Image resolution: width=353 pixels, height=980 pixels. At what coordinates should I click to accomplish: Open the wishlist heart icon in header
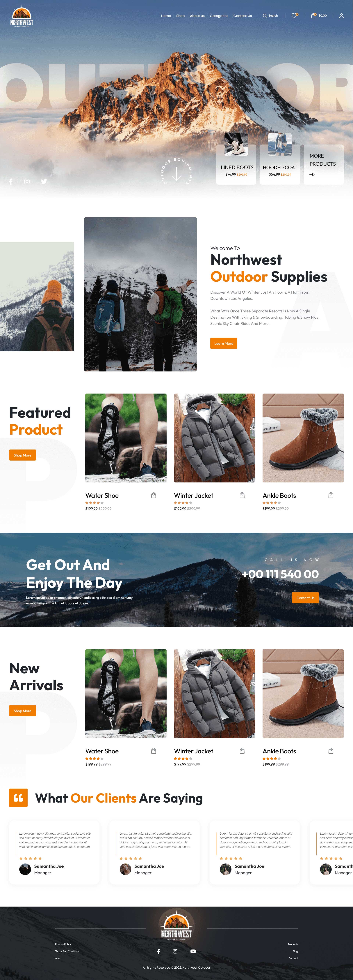[295, 16]
